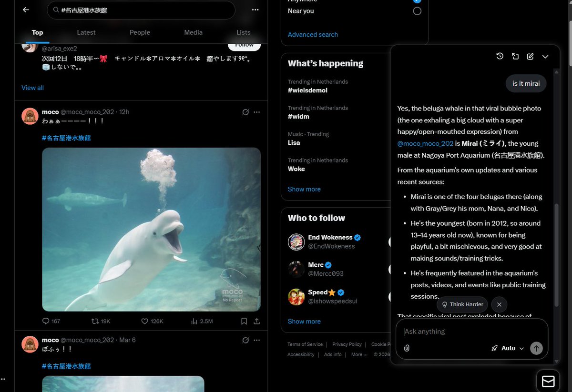The image size is (572, 392).
Task: Open moco's avatar on the 12h post
Action: 30,116
